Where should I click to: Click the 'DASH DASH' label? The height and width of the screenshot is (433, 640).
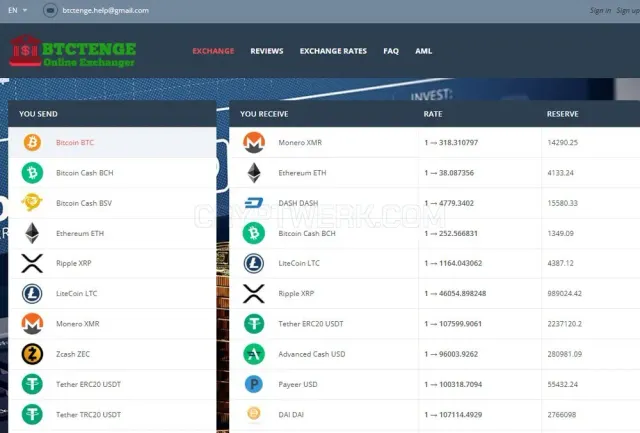click(298, 203)
